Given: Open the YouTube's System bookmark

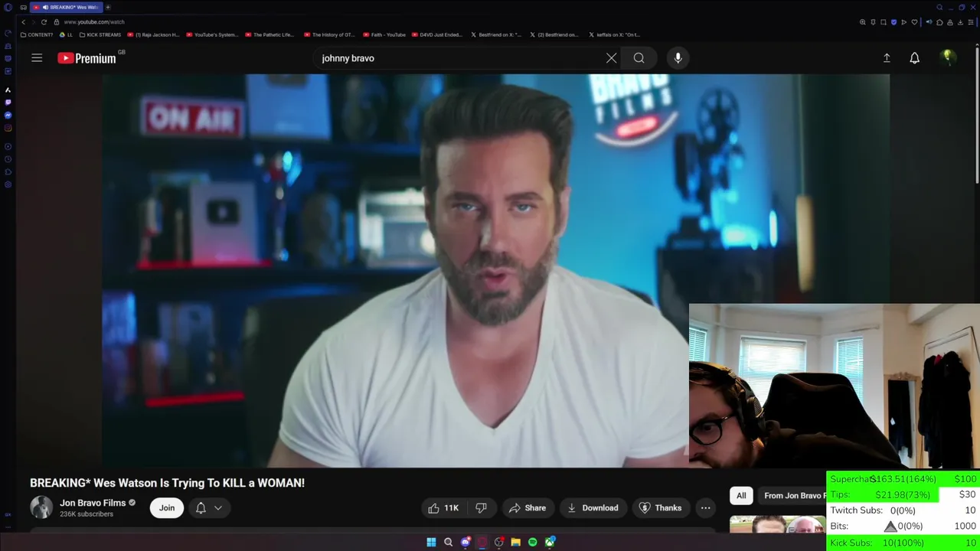Looking at the screenshot, I should [212, 34].
